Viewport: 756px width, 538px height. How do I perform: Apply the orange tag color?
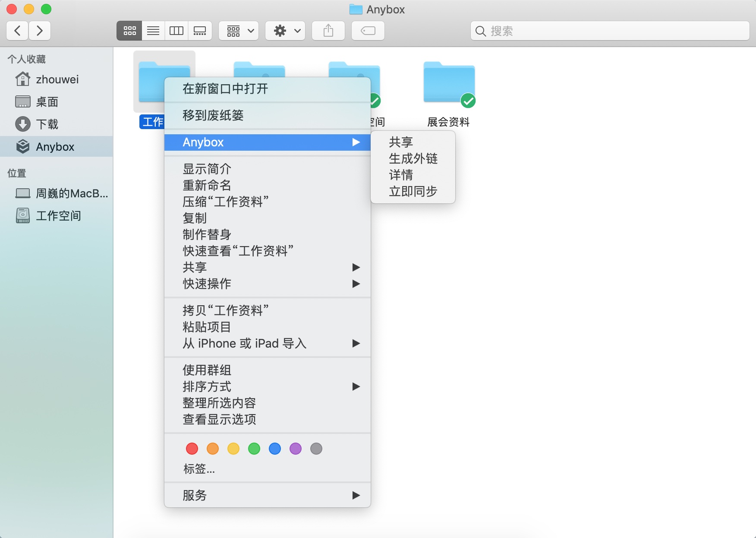pyautogui.click(x=213, y=449)
